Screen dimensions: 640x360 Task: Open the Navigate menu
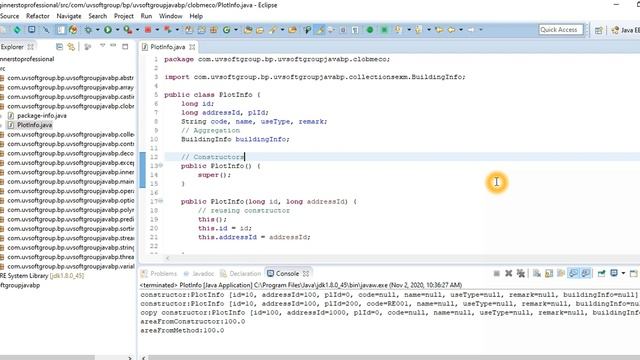[69, 16]
